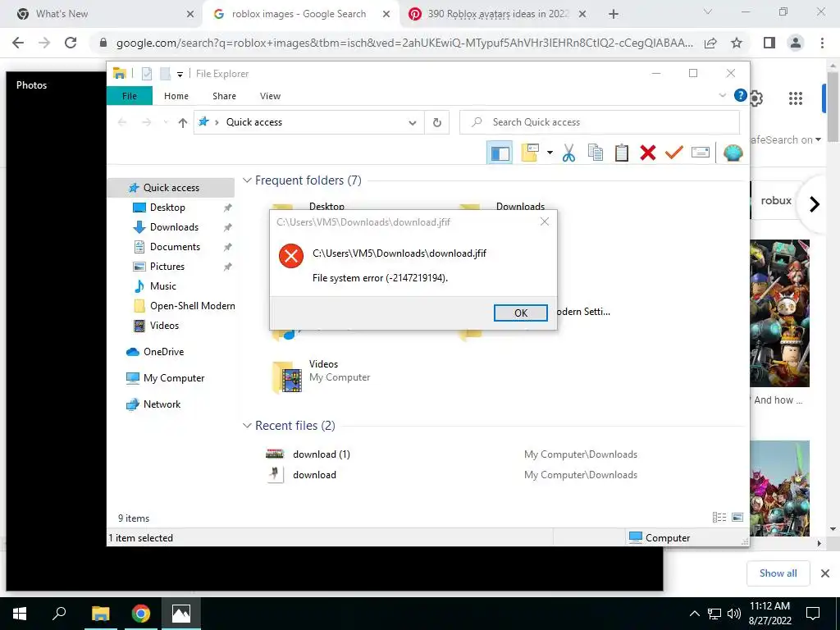840x630 pixels.
Task: Click the red X Delete icon
Action: [x=648, y=153]
